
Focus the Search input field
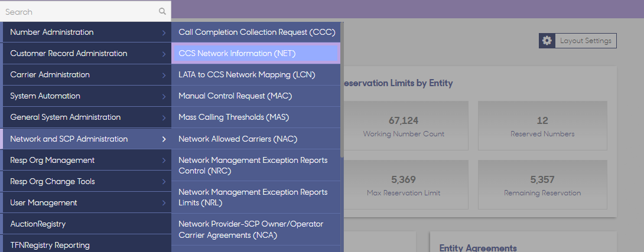[86, 11]
